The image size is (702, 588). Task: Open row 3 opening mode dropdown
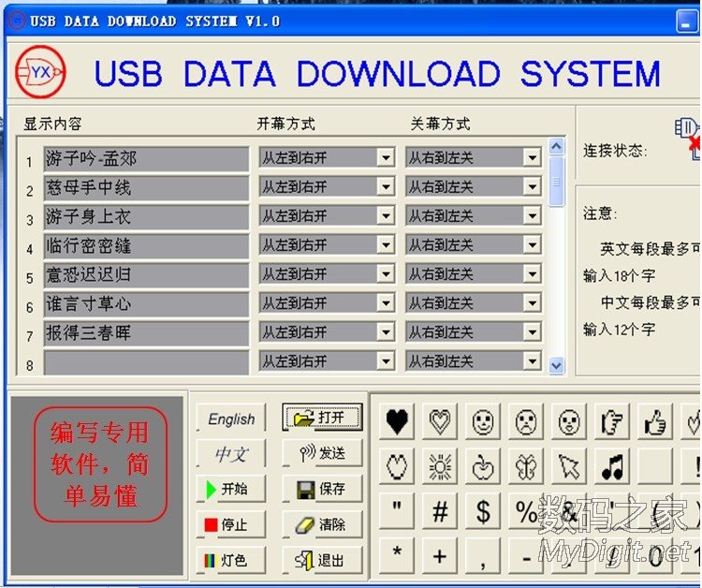[386, 216]
